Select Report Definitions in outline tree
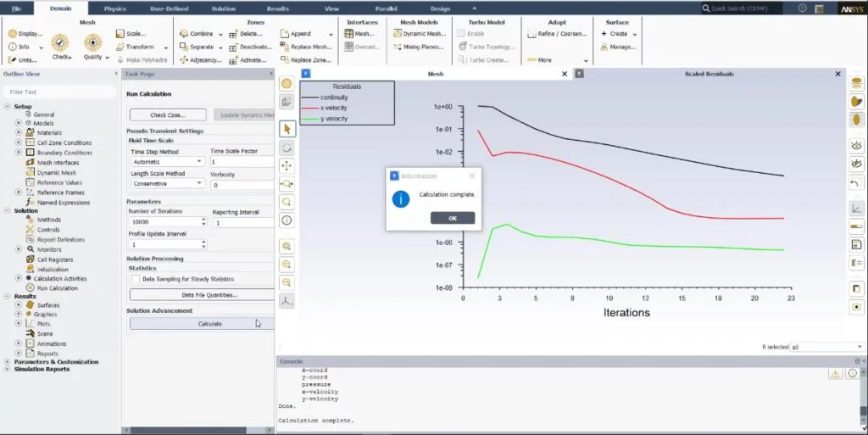Screen dimensions: 868x435 tap(61, 240)
